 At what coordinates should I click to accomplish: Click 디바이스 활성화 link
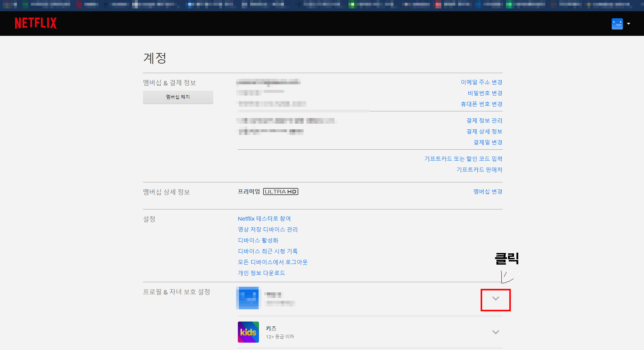[258, 240]
